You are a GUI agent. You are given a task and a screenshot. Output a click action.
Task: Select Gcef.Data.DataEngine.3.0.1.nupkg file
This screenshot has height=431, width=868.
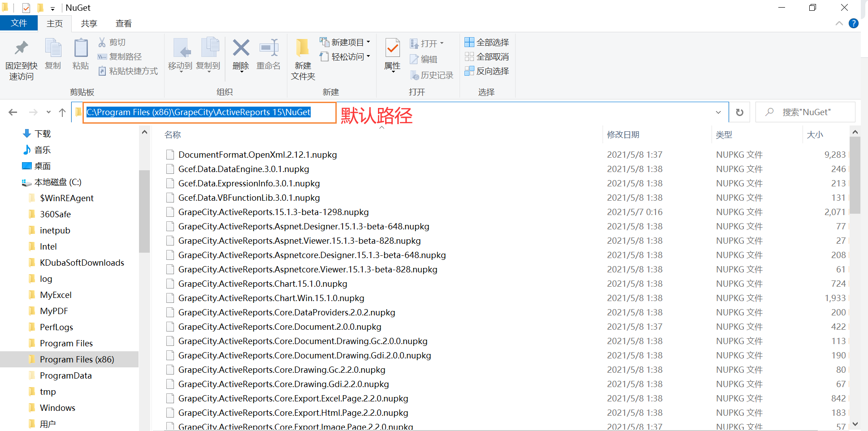point(243,169)
